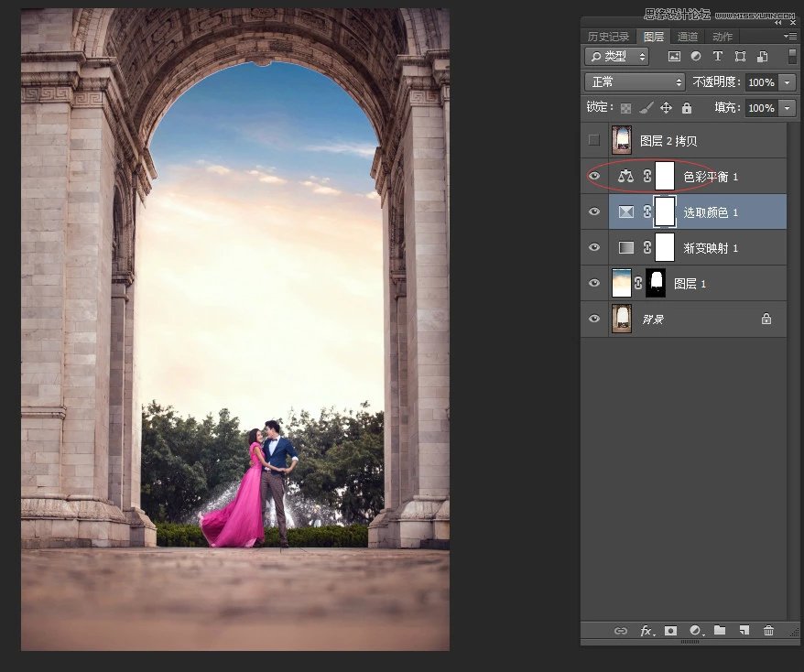Click the 背景 layer lock icon
This screenshot has height=672, width=804.
(x=766, y=319)
